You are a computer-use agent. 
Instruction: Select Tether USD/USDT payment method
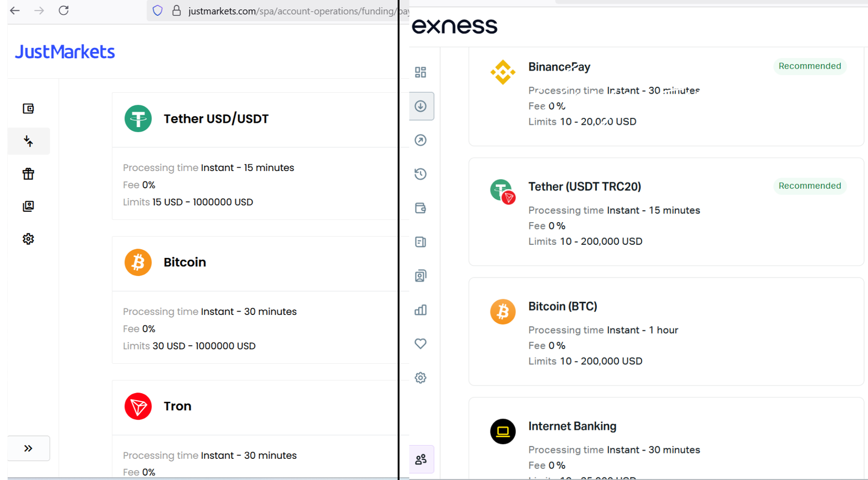tap(255, 156)
